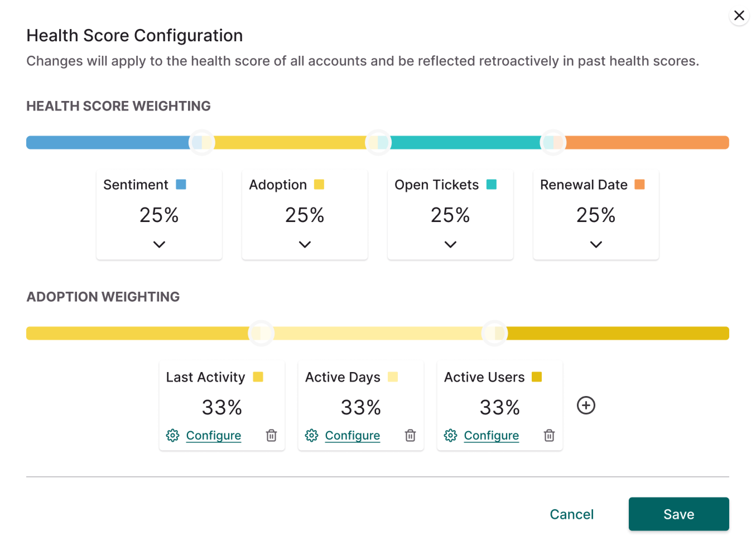
Task: Close the Health Score Configuration dialog
Action: tap(739, 15)
